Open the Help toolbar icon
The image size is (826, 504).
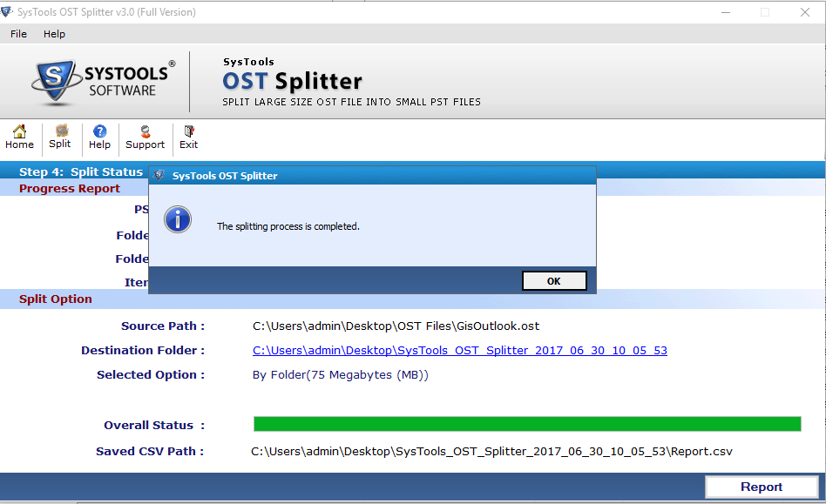click(x=99, y=138)
